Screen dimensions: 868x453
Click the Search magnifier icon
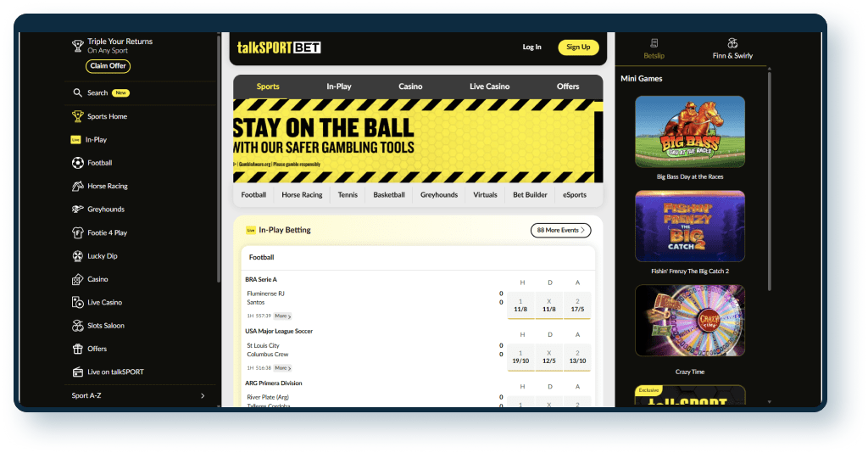pyautogui.click(x=77, y=92)
